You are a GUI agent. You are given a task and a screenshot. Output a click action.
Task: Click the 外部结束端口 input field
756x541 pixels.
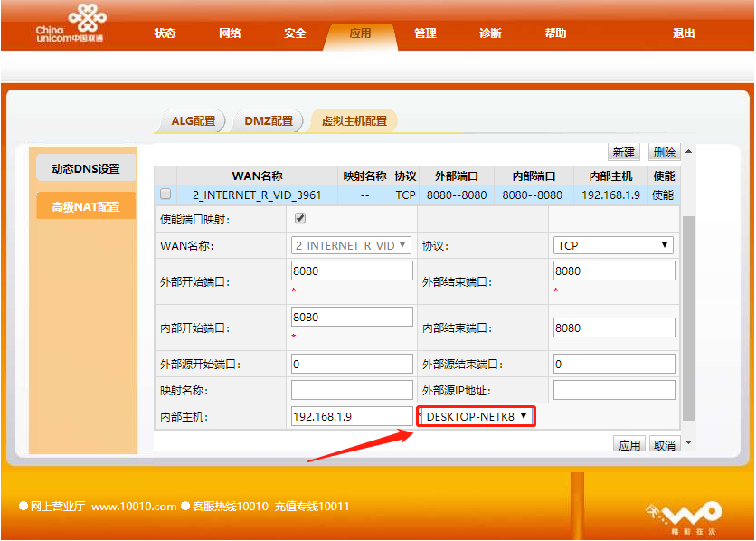[x=614, y=271]
